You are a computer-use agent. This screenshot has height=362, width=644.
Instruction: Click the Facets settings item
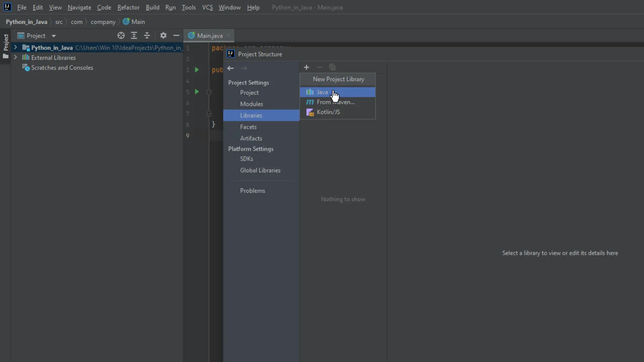[x=248, y=127]
